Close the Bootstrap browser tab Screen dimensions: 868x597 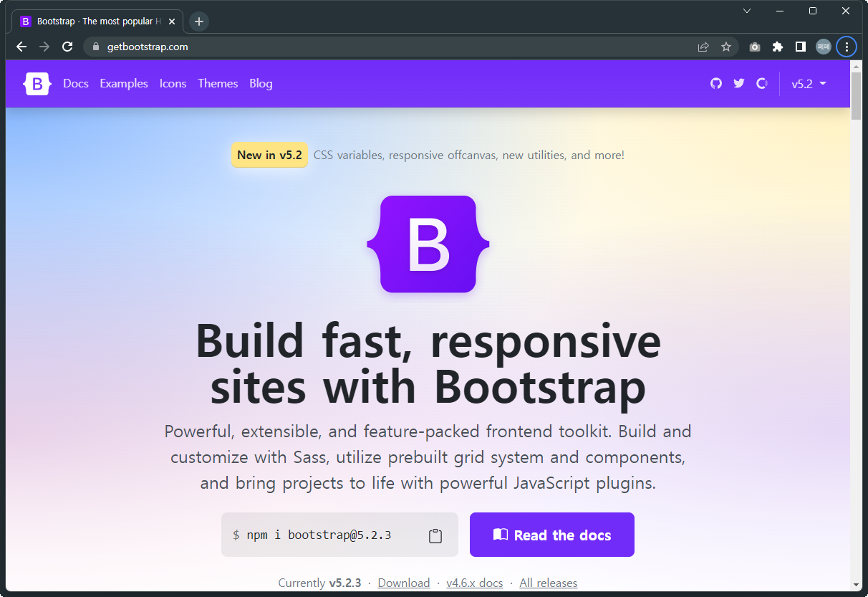[x=172, y=22]
